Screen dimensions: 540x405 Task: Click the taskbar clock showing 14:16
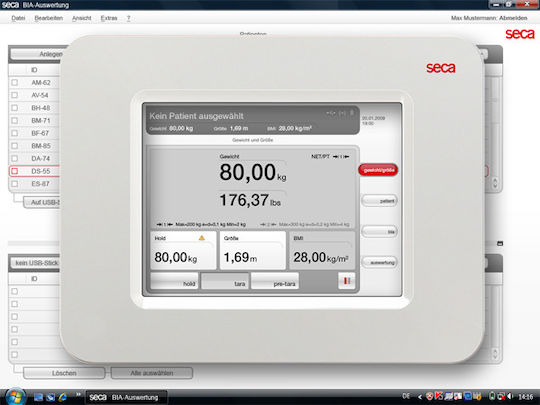pyautogui.click(x=526, y=397)
